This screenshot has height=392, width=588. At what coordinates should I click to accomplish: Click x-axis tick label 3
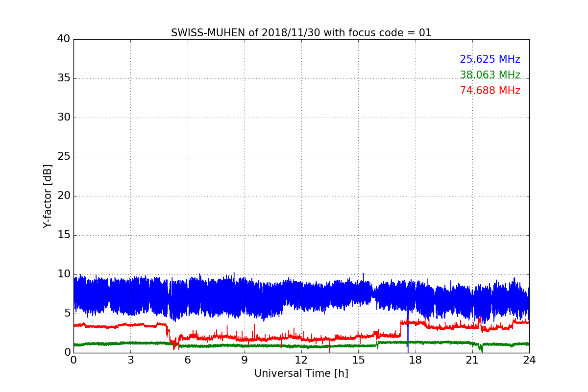tap(130, 360)
